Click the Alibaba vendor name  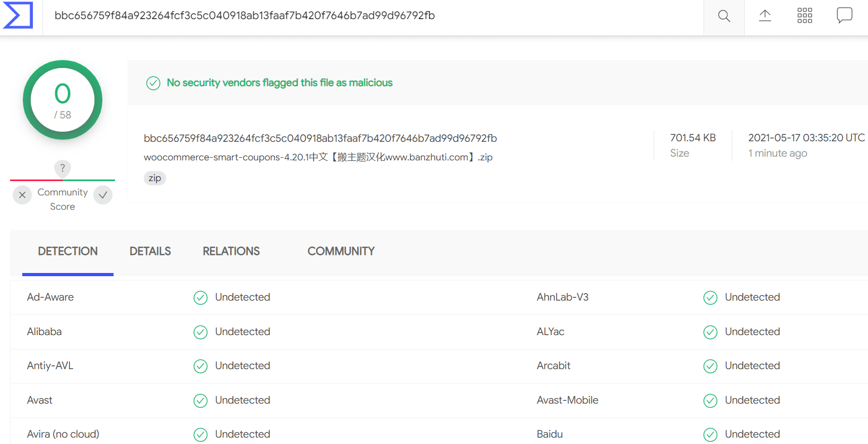(x=45, y=331)
